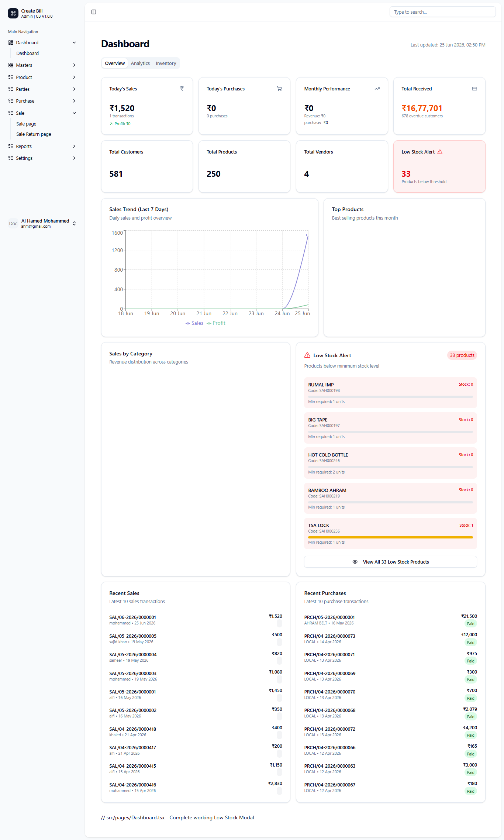Click View All 33 Low Stock Products
This screenshot has height=840, width=504.
click(390, 562)
